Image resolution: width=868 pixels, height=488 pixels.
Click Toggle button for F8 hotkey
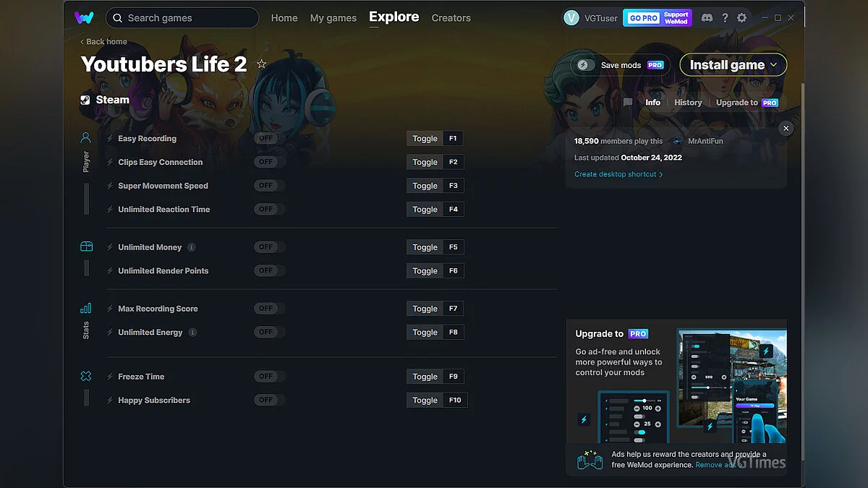click(x=425, y=332)
